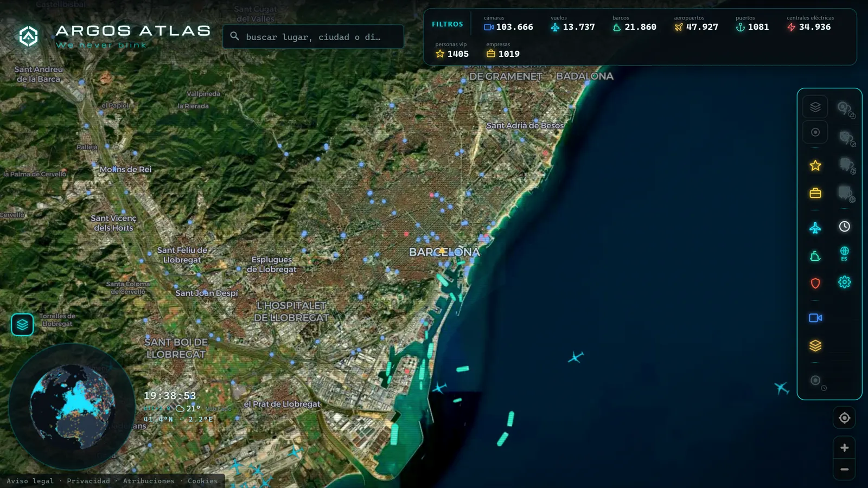Open the globe ES language selector
This screenshot has width=868, height=488.
coord(844,253)
